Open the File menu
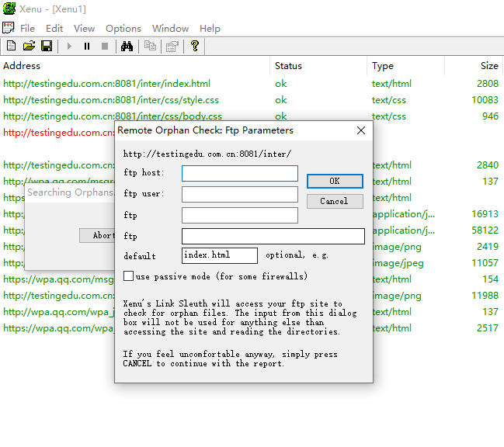The height and width of the screenshot is (447, 504). pos(27,29)
